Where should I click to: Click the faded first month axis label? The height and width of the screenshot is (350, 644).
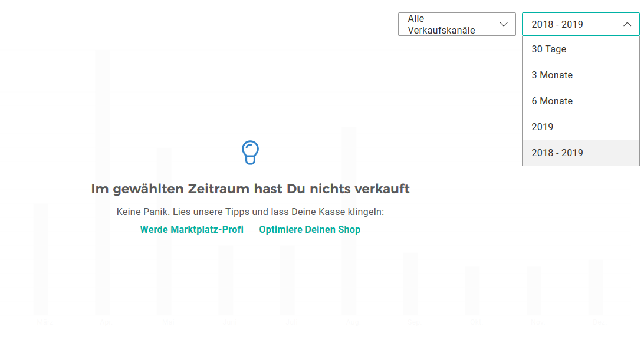pos(44,323)
